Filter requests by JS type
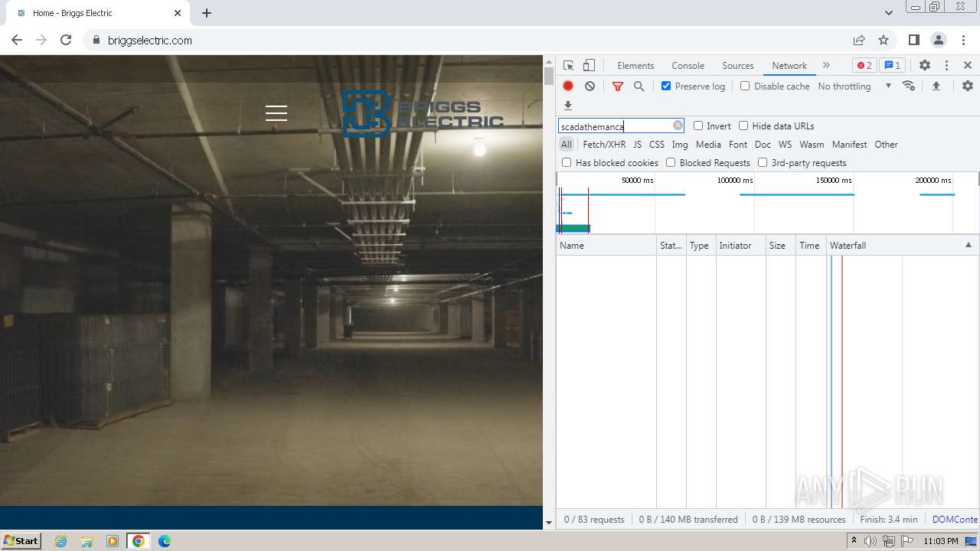980x551 pixels. click(x=637, y=145)
